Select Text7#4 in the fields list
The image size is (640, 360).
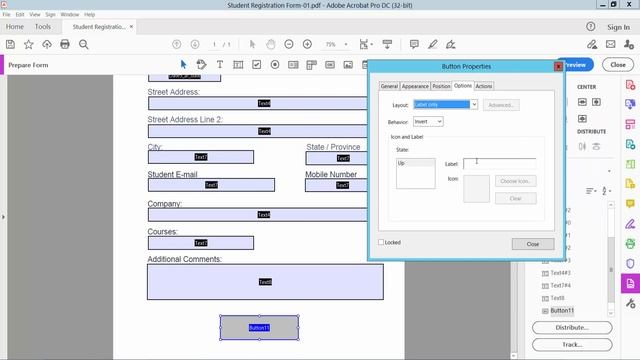(560, 285)
